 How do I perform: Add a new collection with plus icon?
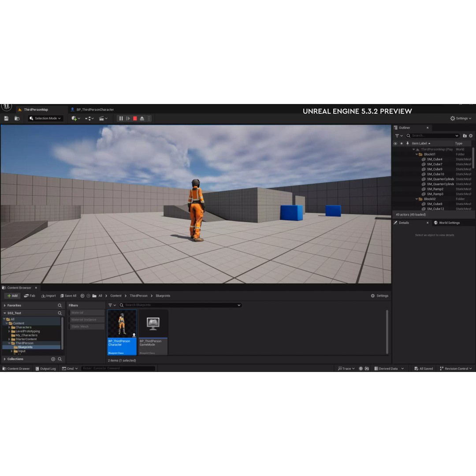(x=53, y=359)
